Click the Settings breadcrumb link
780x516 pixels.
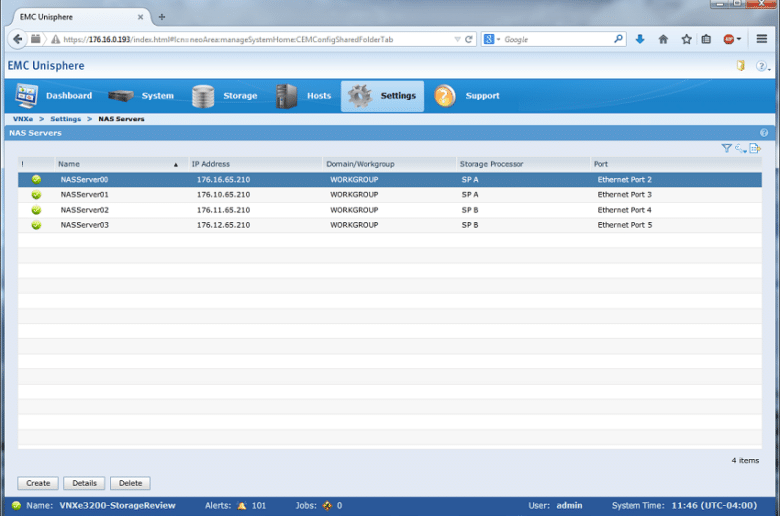[65, 119]
